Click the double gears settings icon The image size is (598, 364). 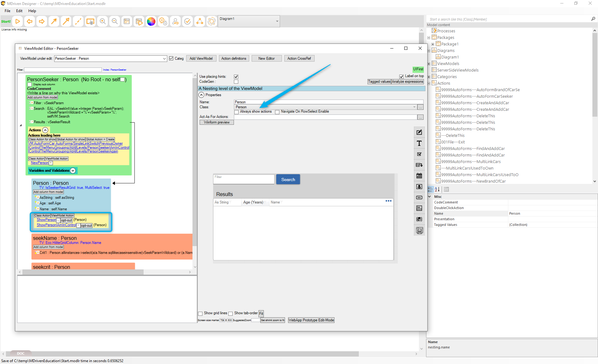point(163,21)
